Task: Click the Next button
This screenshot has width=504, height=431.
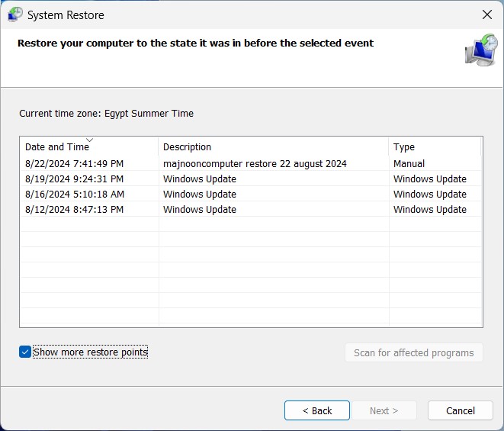Action: pos(384,410)
